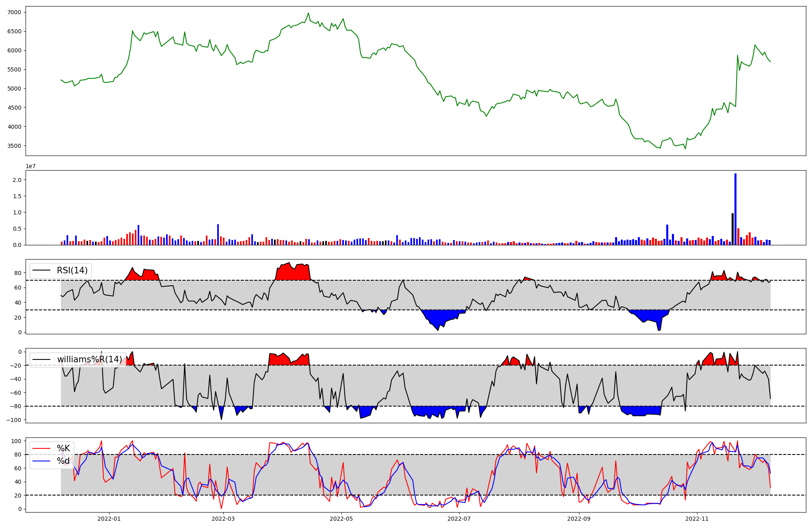The width and height of the screenshot is (812, 528).
Task: Select the 2022-03 x-axis date tick
Action: click(223, 519)
